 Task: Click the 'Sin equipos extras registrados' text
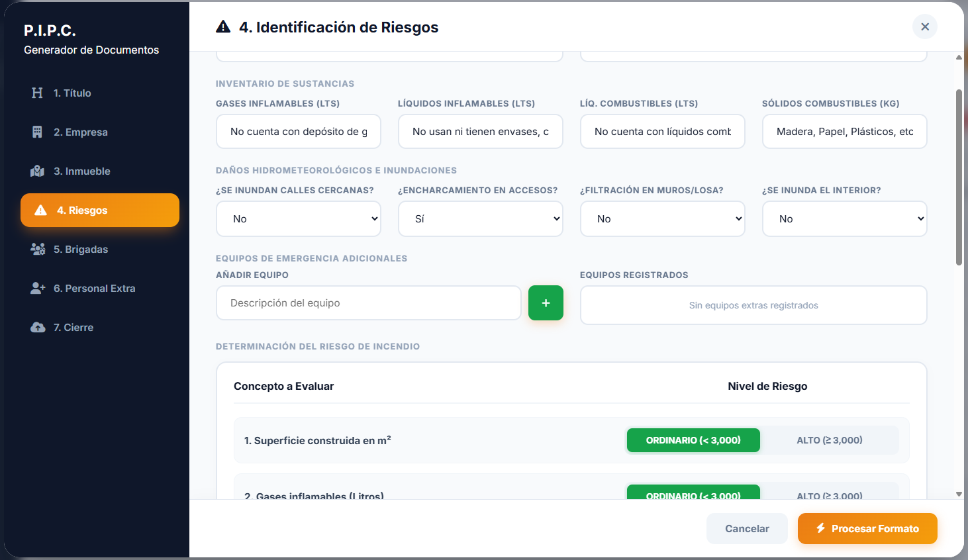(753, 305)
